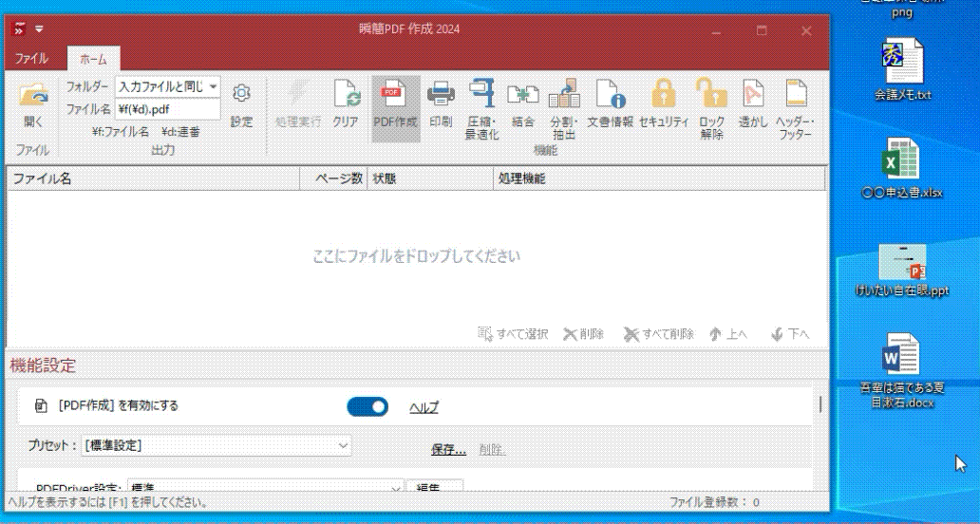This screenshot has width=980, height=524.
Task: Select the セキュリティ lock tool
Action: pyautogui.click(x=664, y=105)
